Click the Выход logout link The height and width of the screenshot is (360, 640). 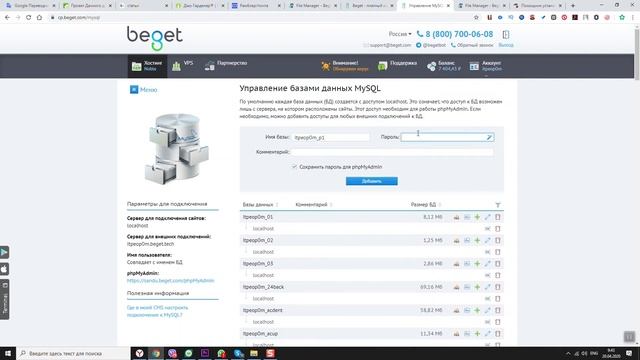coord(506,45)
